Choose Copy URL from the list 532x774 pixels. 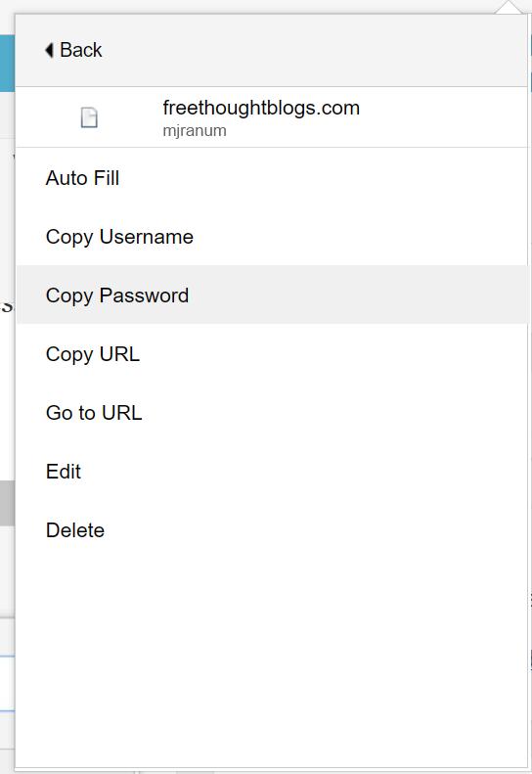(272, 354)
